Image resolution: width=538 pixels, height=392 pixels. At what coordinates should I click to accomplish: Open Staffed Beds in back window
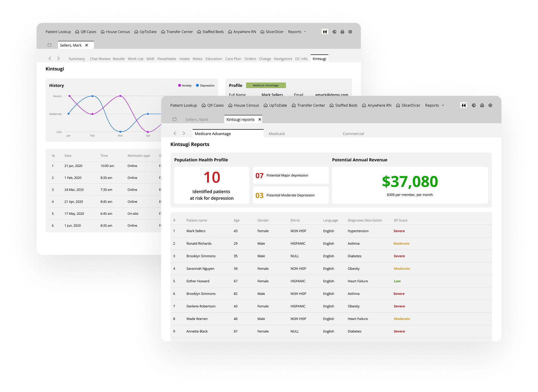[x=211, y=32]
